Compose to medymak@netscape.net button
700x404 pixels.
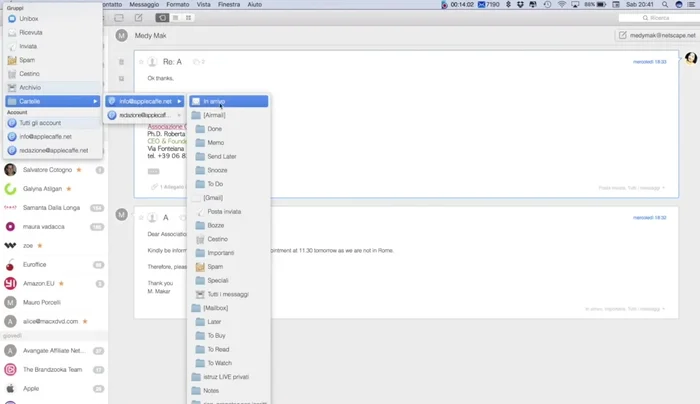pos(656,35)
